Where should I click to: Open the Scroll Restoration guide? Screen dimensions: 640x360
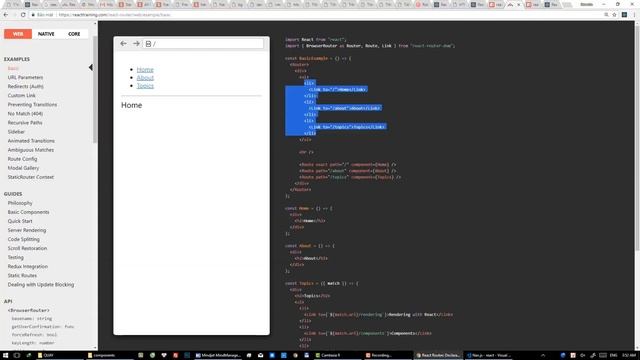tap(27, 248)
